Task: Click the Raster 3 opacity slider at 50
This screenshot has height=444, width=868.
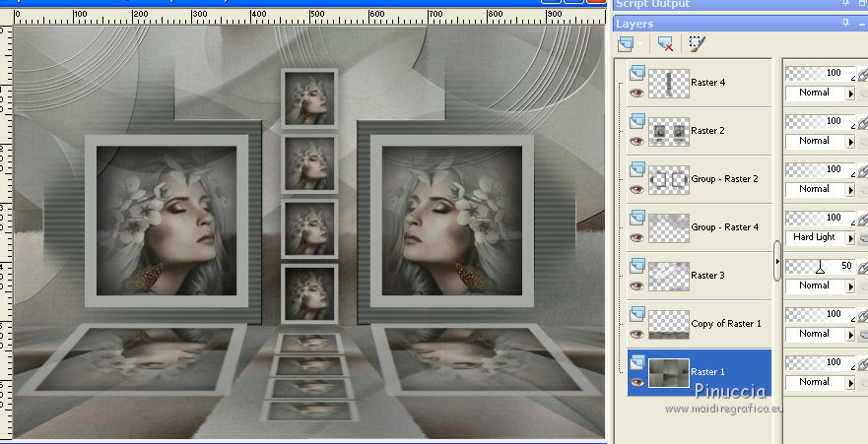Action: pyautogui.click(x=820, y=267)
